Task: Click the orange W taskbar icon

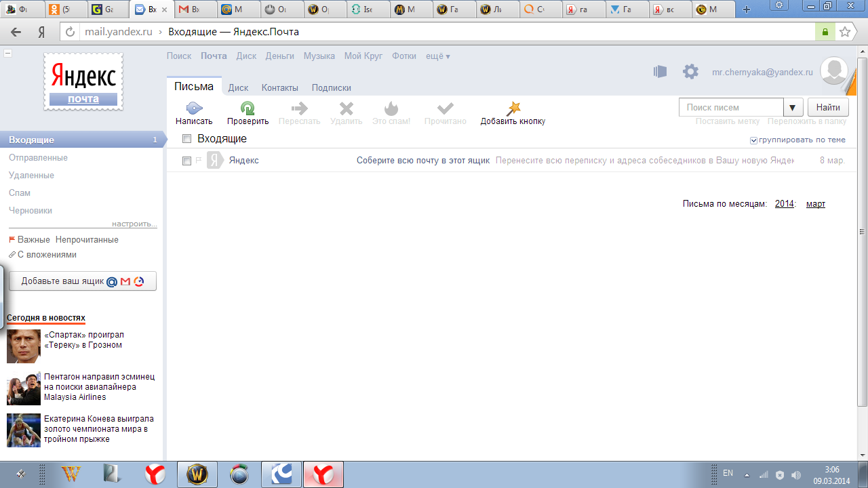Action: pos(71,474)
